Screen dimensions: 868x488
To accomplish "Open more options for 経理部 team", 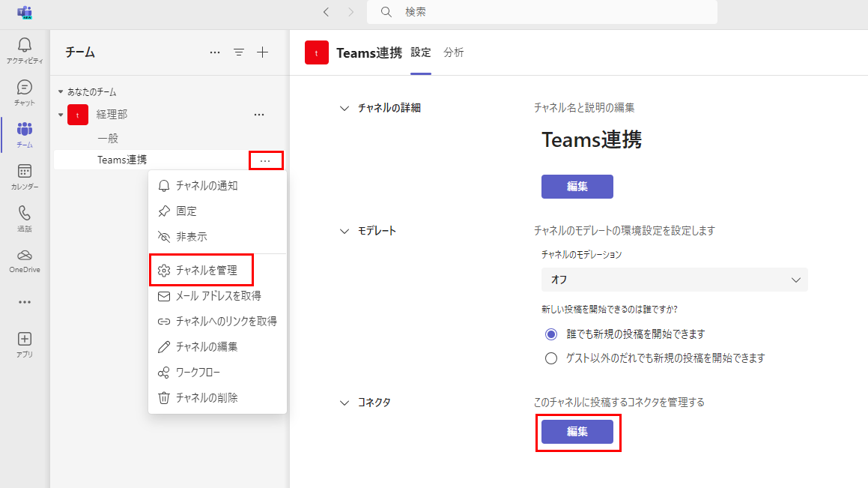I will [x=259, y=115].
